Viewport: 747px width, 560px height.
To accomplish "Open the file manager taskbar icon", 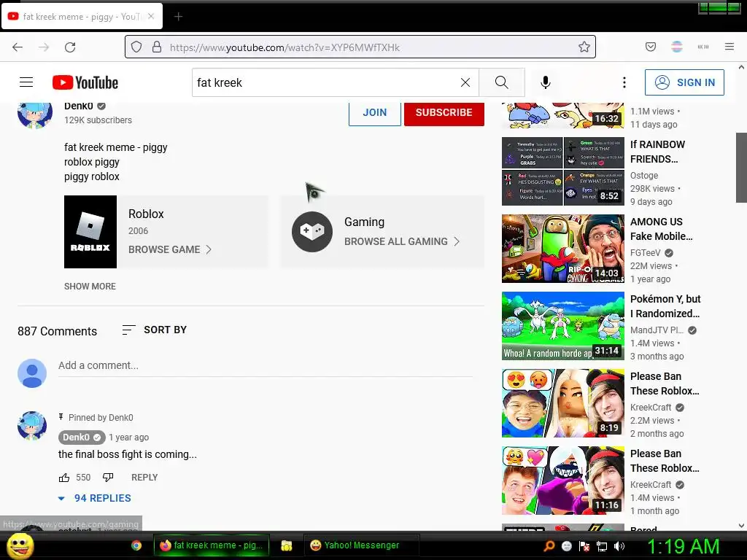I will 286,545.
